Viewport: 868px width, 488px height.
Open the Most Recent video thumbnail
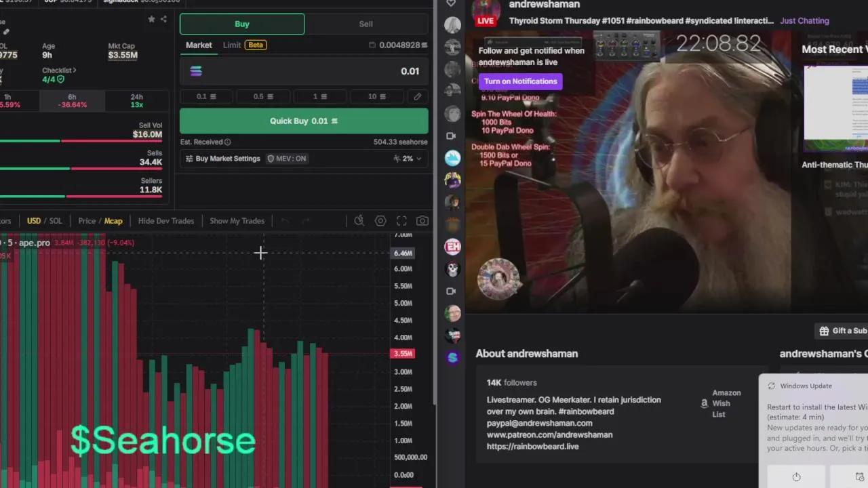[836, 108]
